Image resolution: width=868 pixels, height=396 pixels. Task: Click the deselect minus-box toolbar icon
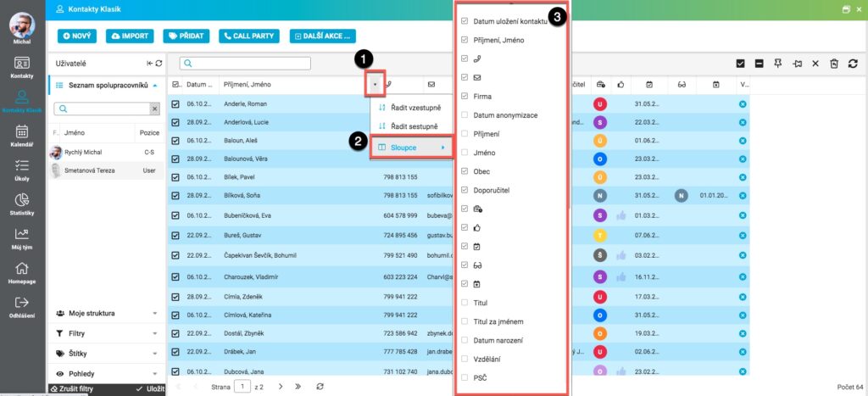click(x=759, y=64)
